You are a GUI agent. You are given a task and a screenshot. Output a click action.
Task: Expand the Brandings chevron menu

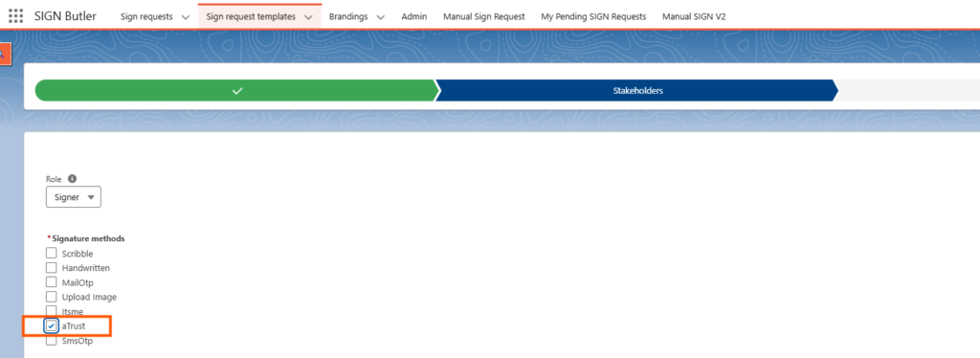(x=381, y=17)
